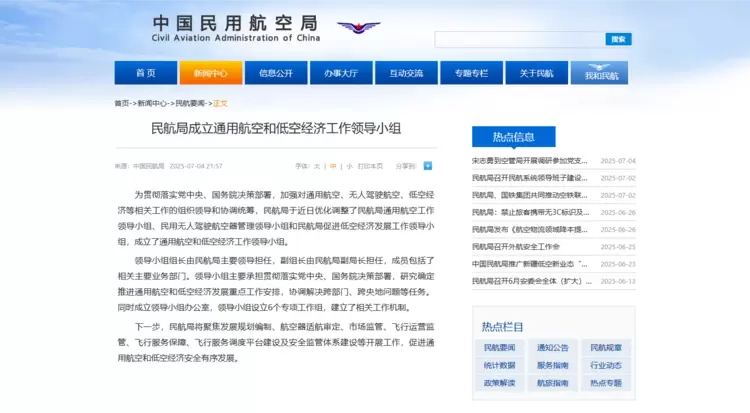Select the 政策解读 hot column button
The image size is (750, 413).
[x=499, y=383]
